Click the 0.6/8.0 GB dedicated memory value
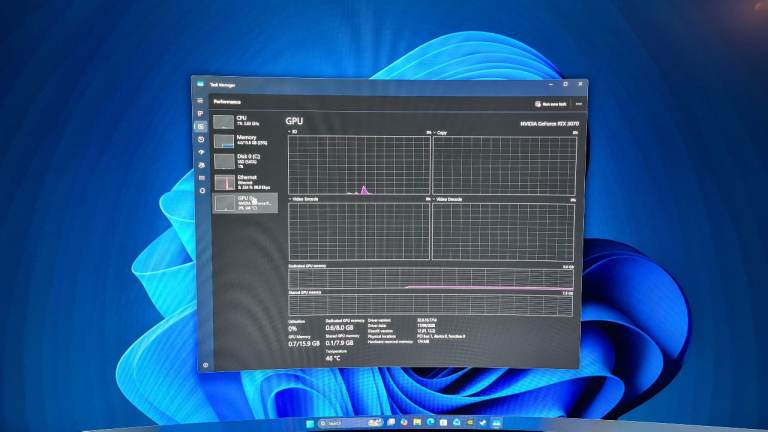 [x=339, y=328]
